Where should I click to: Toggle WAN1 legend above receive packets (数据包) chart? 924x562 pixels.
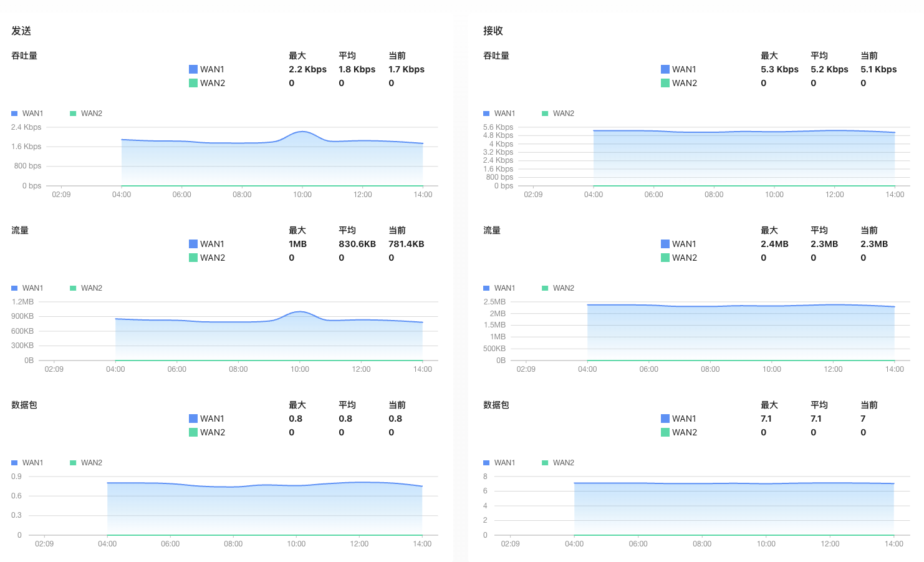click(499, 463)
